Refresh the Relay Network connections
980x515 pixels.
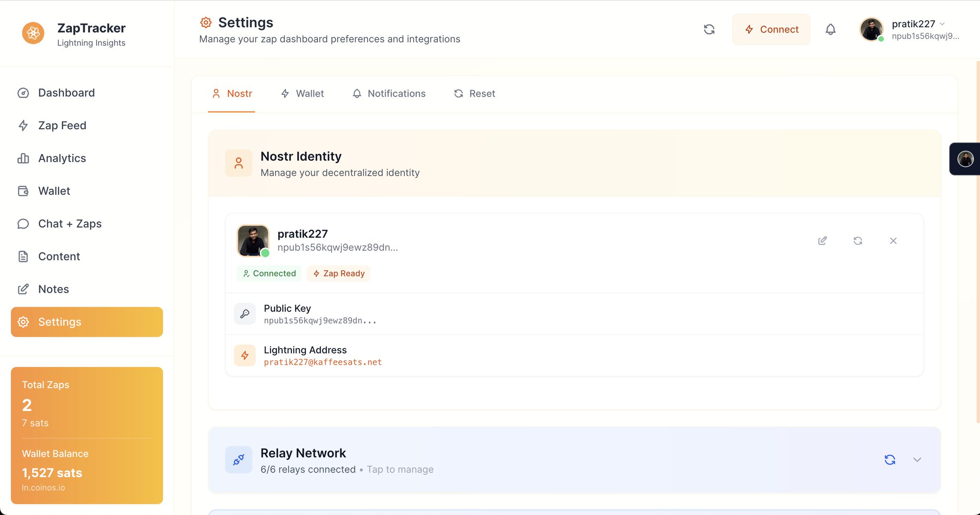tap(890, 460)
